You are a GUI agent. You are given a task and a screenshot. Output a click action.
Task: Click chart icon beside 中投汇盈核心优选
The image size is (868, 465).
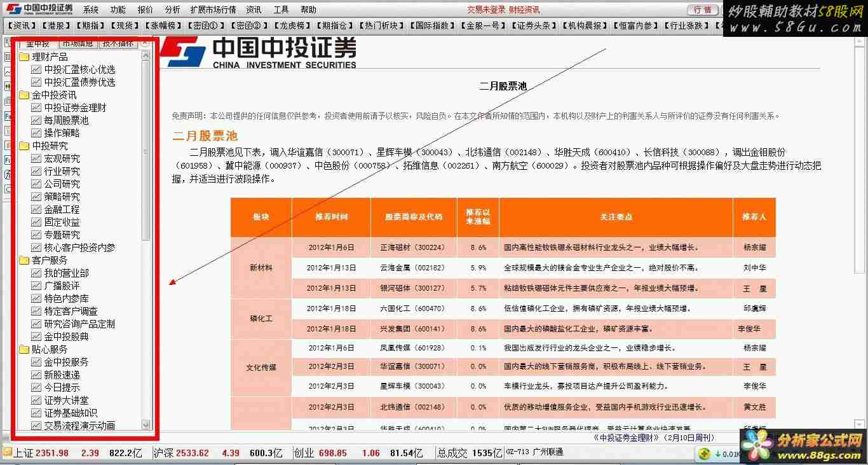tap(36, 69)
